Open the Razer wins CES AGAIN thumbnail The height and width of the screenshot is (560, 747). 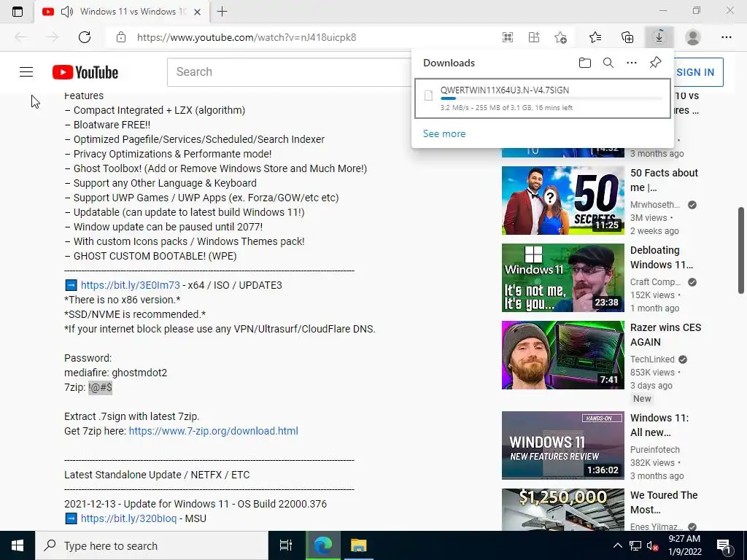click(x=562, y=355)
